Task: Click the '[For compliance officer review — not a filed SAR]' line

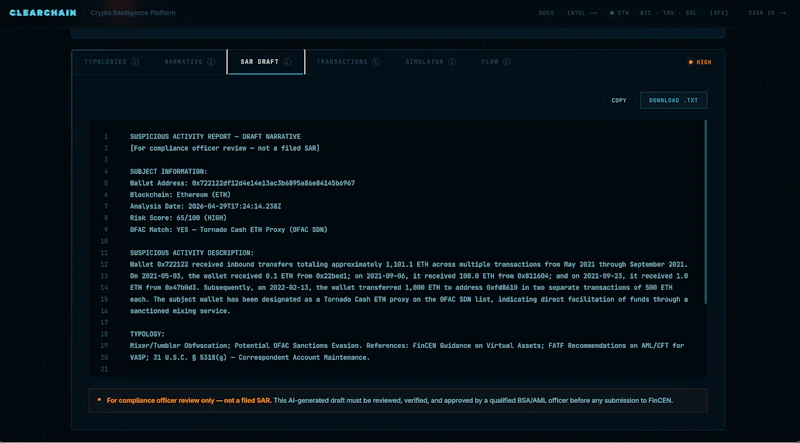Action: point(224,148)
